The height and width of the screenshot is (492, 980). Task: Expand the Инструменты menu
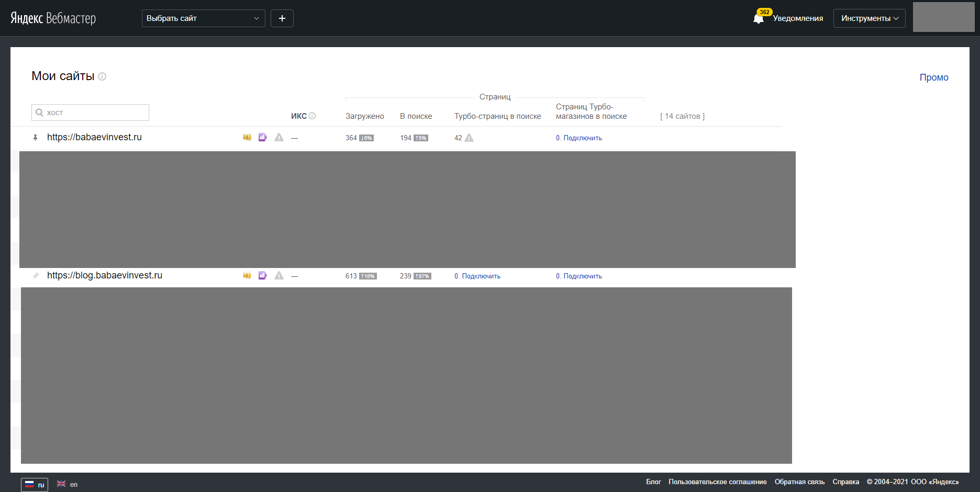[x=870, y=18]
